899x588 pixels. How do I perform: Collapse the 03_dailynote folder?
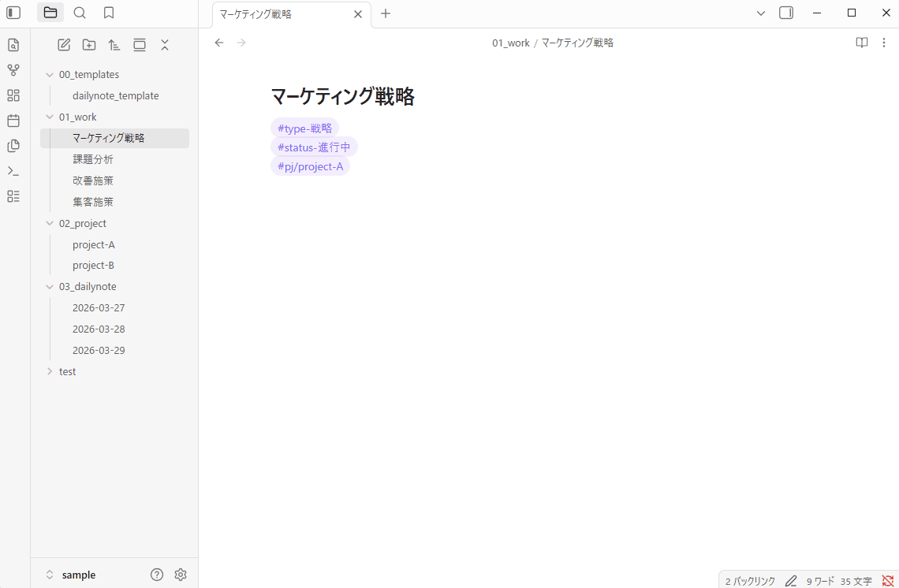(x=49, y=286)
